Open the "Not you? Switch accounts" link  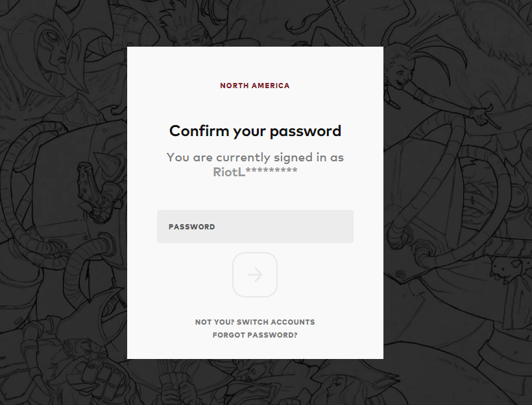pos(255,322)
